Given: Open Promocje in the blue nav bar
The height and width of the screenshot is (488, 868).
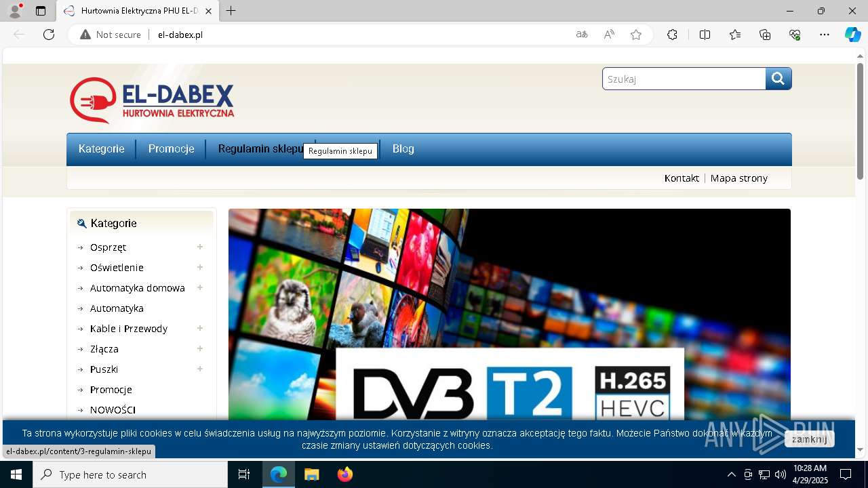Looking at the screenshot, I should tap(171, 149).
